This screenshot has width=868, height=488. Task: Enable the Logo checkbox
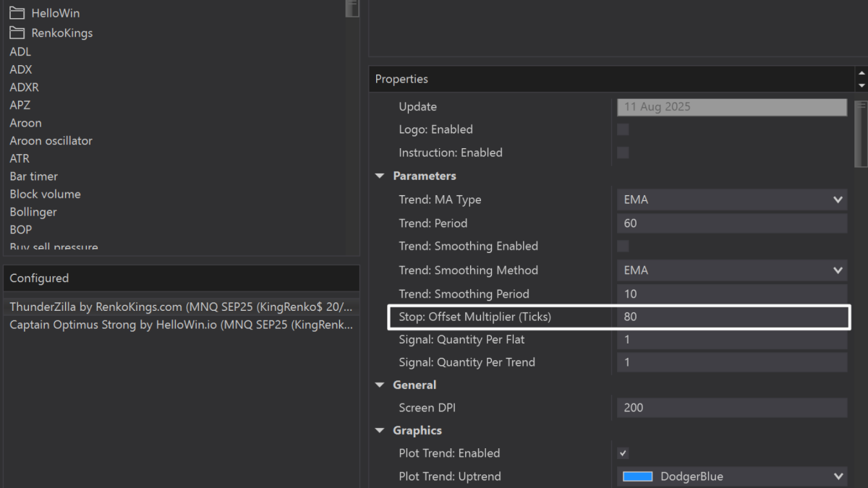pyautogui.click(x=623, y=129)
